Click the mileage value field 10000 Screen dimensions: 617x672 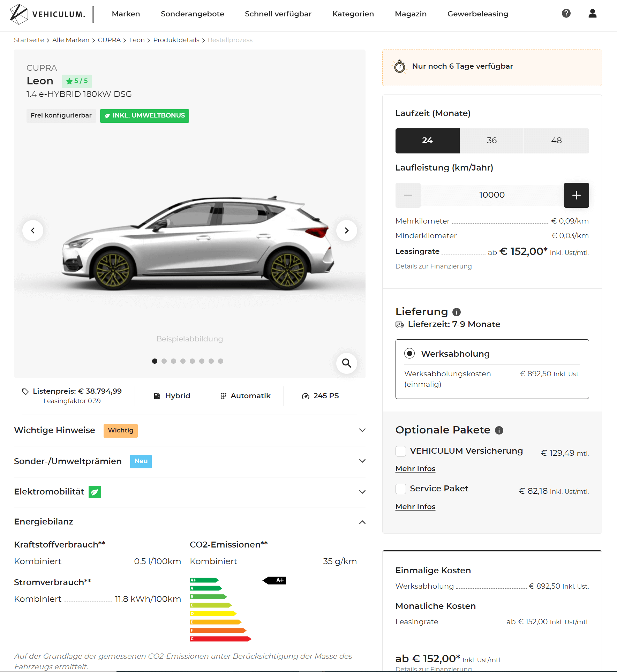[492, 195]
